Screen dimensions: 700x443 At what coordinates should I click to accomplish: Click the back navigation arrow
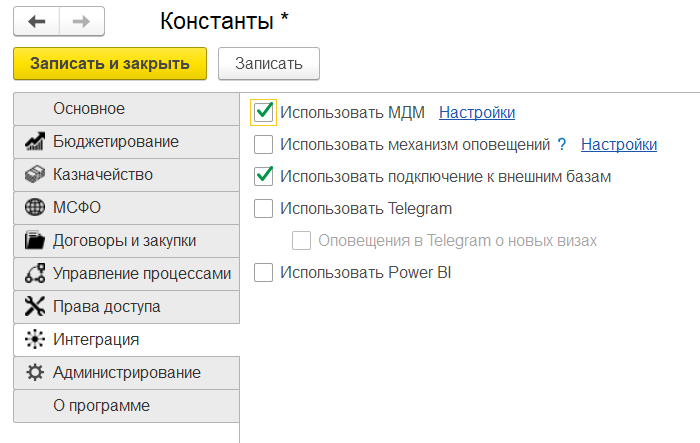tap(37, 21)
